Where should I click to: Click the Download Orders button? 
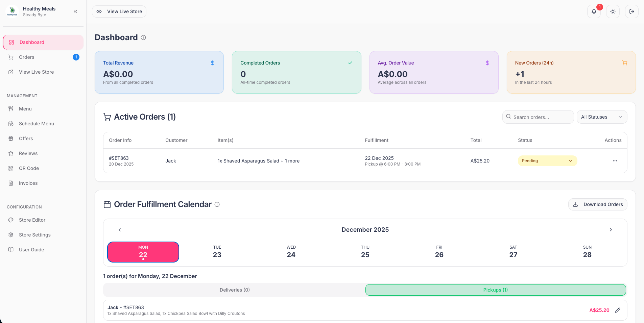pos(597,204)
